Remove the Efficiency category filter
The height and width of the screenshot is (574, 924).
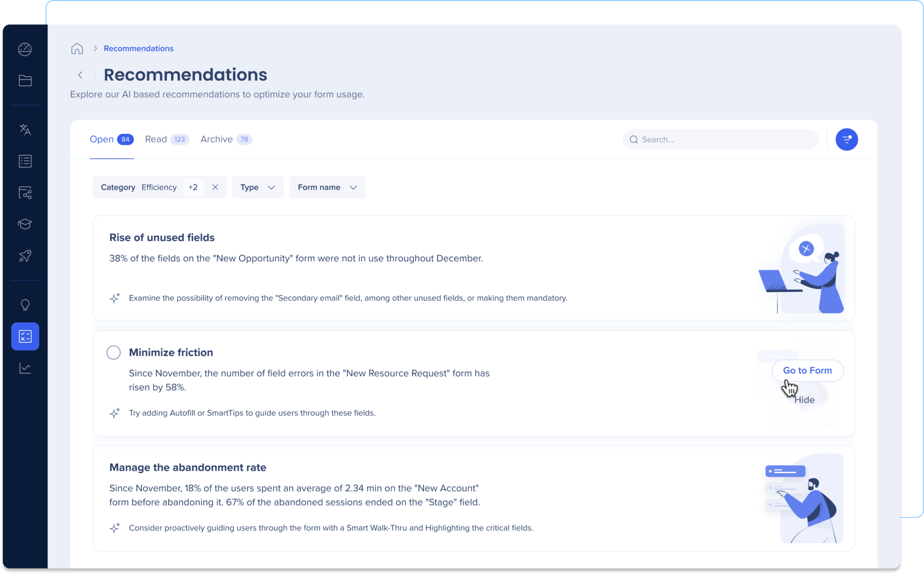[215, 187]
